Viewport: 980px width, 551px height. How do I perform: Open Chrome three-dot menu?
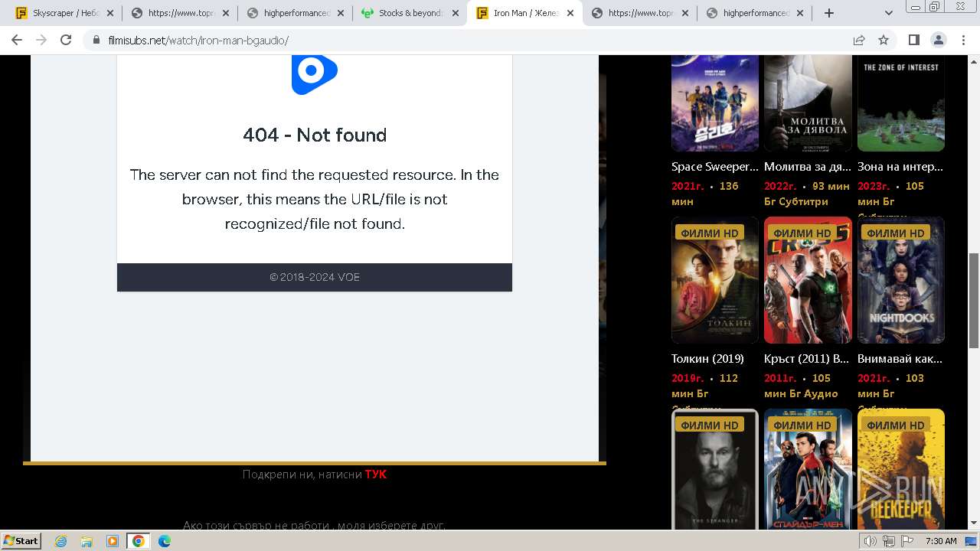click(x=963, y=40)
